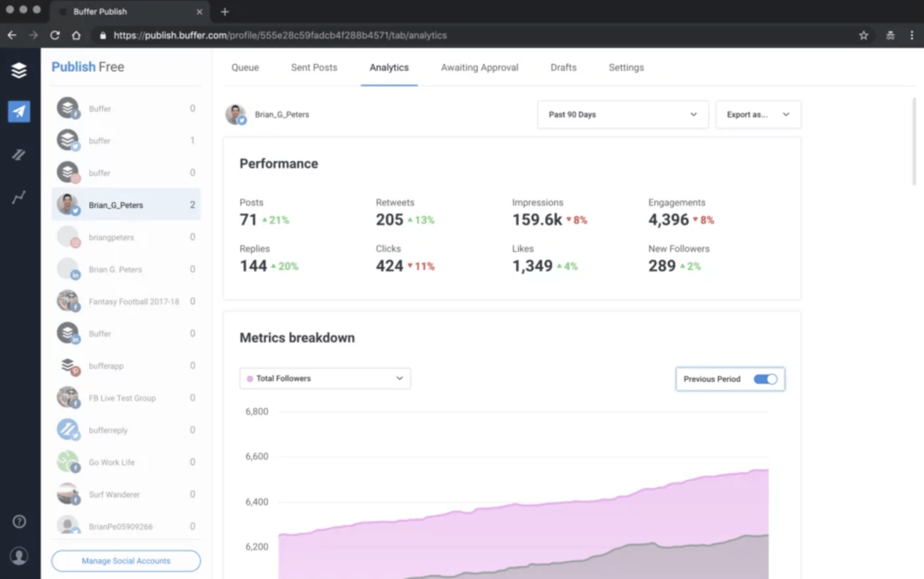The image size is (924, 579).
Task: Go to browser home icon
Action: (x=76, y=35)
